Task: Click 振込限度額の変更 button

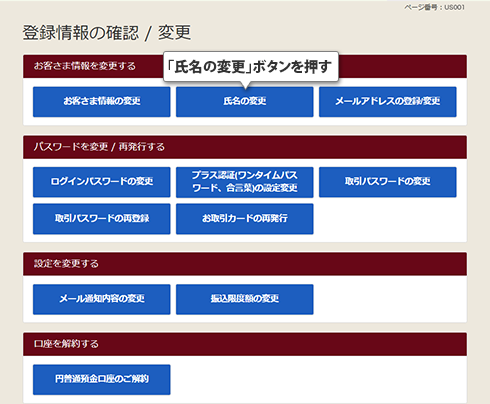Action: [x=245, y=299]
